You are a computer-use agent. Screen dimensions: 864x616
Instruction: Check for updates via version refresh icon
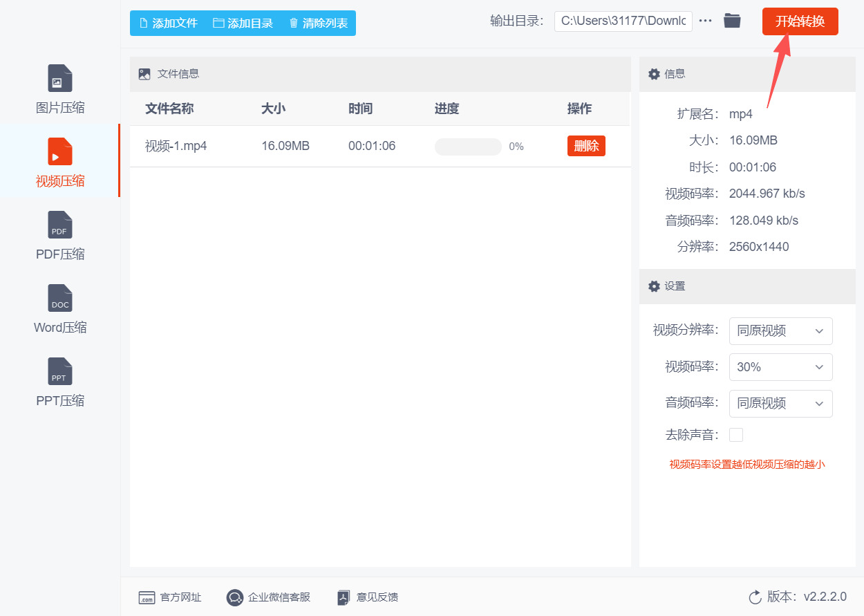pyautogui.click(x=755, y=597)
